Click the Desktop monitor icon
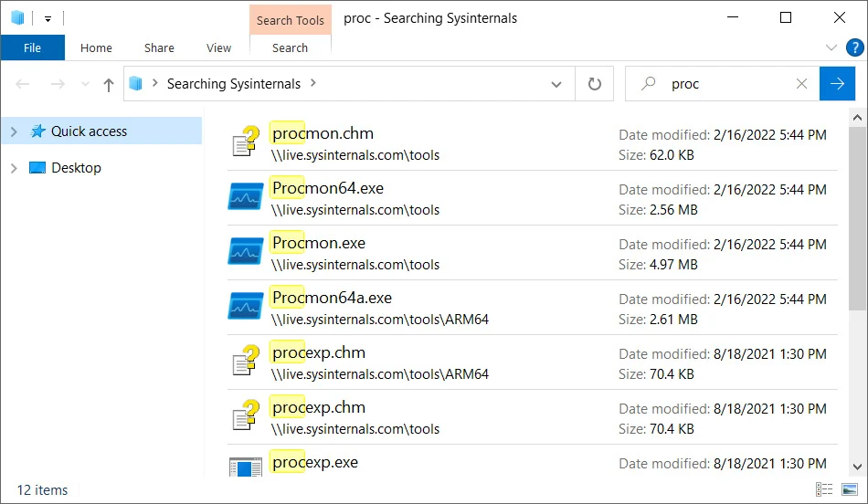This screenshot has height=504, width=868. point(37,168)
